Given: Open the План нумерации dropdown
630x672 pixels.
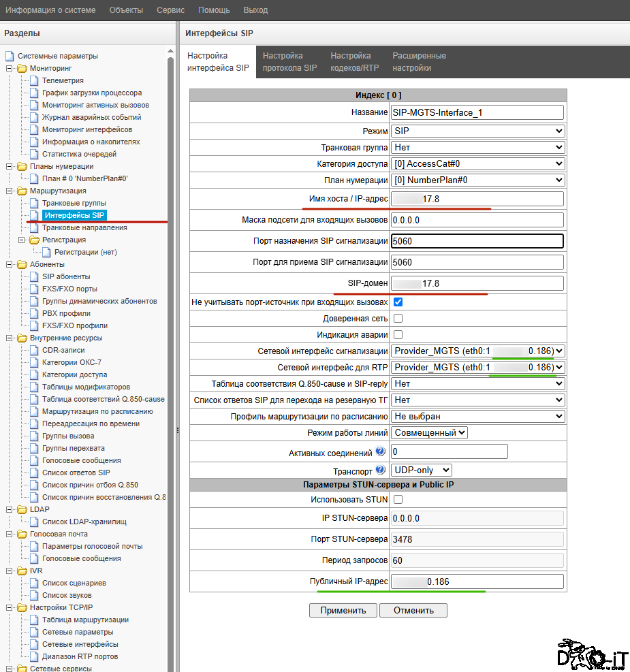Looking at the screenshot, I should coord(478,180).
